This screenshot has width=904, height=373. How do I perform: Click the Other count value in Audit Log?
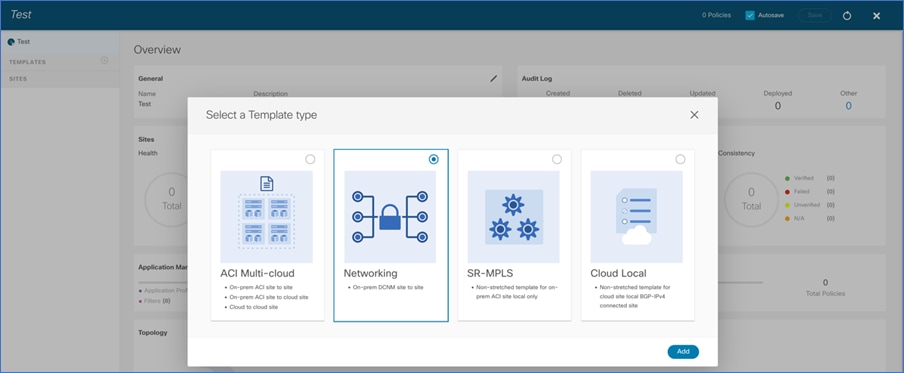(x=848, y=106)
